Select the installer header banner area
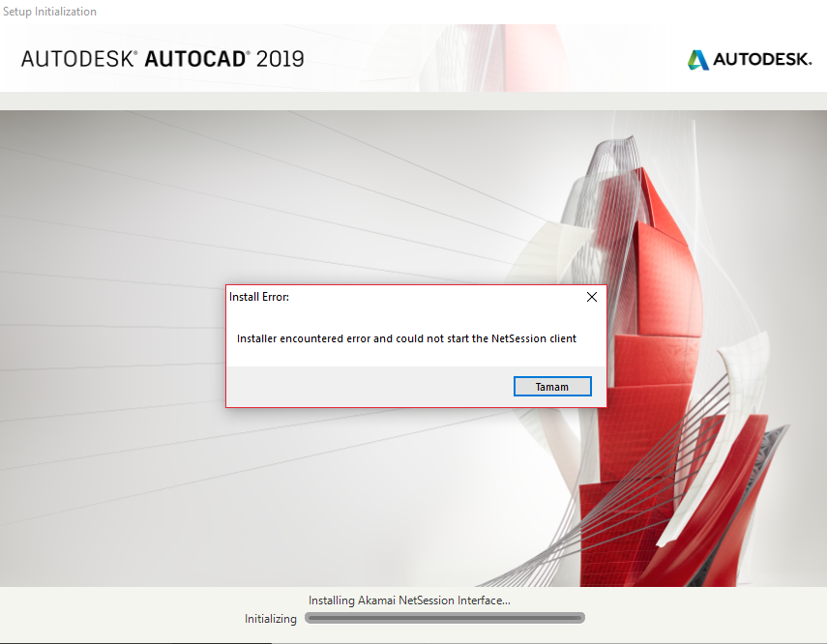Screen dimensions: 827x644 [413, 58]
